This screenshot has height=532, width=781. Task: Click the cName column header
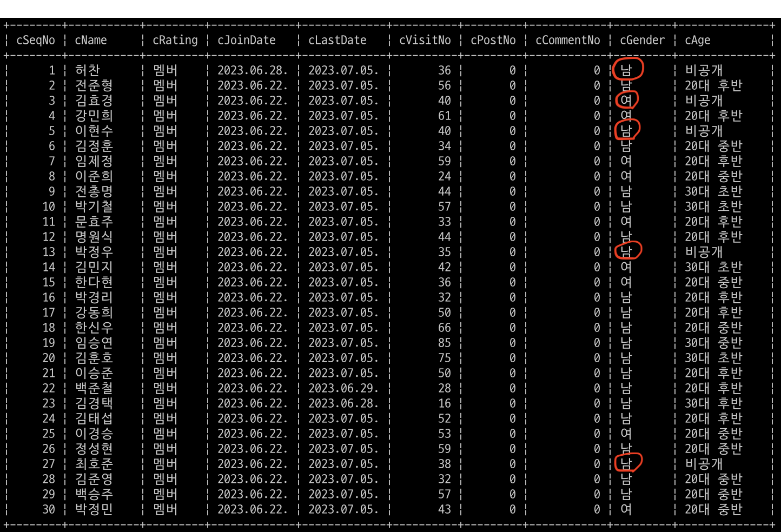click(91, 40)
